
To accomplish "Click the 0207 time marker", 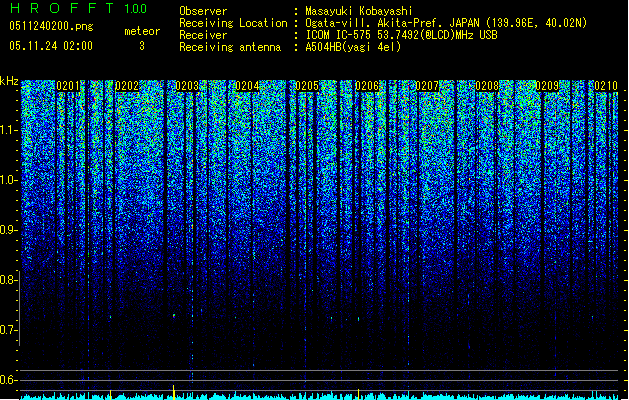I will (427, 86).
